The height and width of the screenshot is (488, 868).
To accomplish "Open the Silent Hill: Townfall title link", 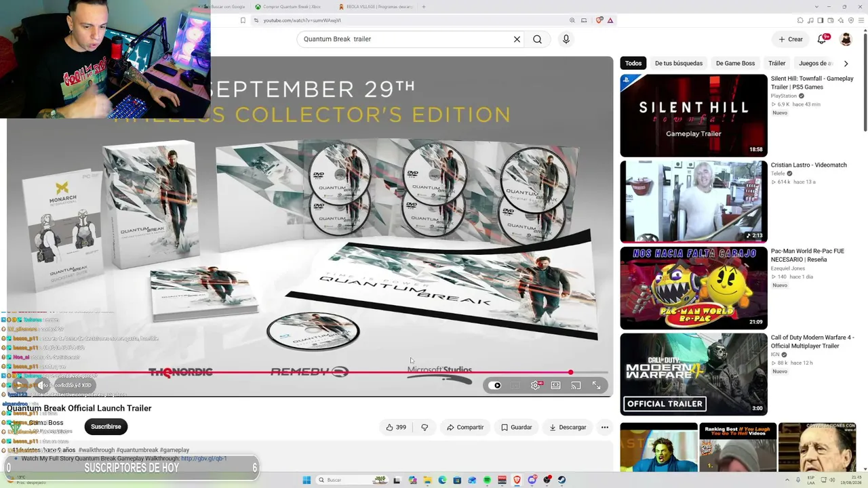I will [x=812, y=83].
